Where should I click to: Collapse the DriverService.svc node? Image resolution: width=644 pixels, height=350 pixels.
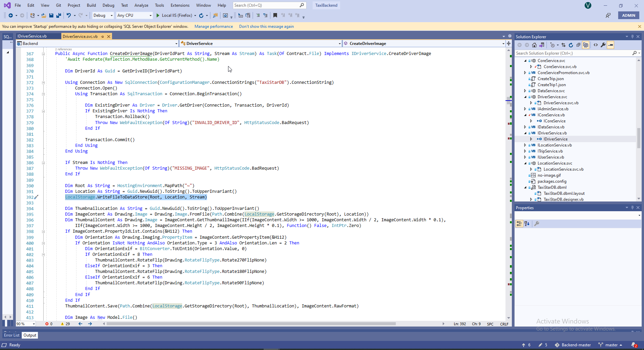coord(525,97)
